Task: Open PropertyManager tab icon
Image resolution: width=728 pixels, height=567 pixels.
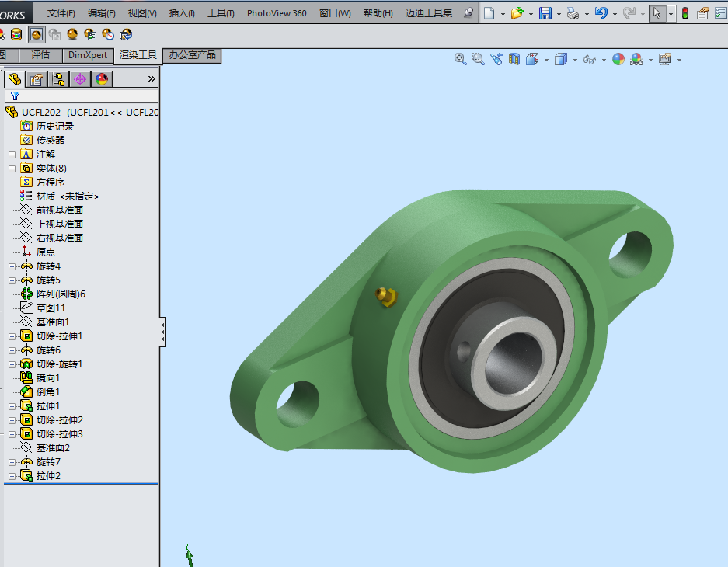Action: 37,80
